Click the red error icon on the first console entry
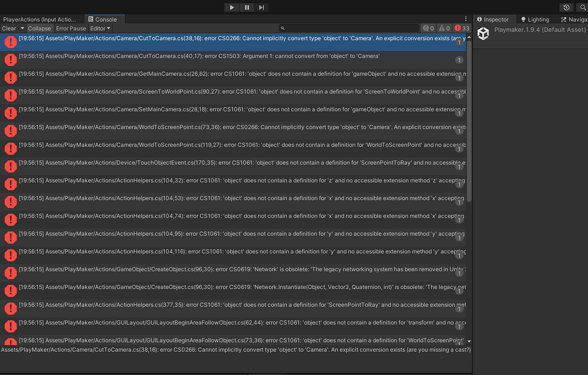This screenshot has height=375, width=588. (x=10, y=41)
